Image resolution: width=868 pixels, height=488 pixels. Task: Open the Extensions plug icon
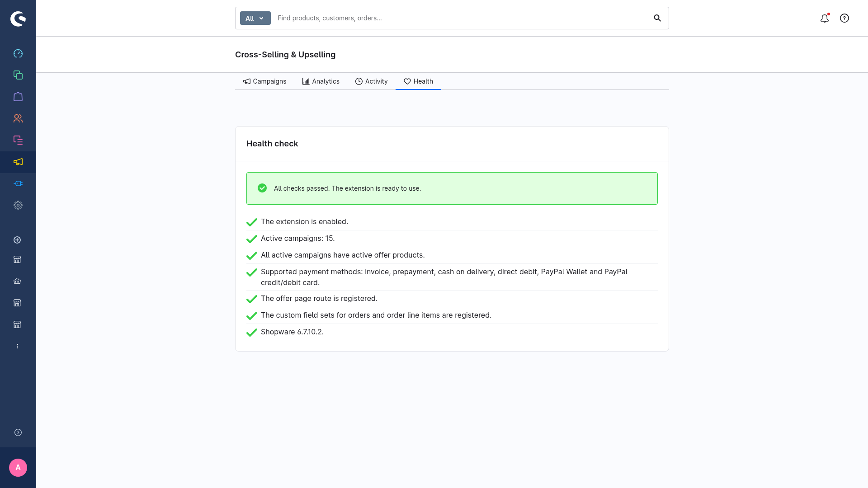(18, 183)
